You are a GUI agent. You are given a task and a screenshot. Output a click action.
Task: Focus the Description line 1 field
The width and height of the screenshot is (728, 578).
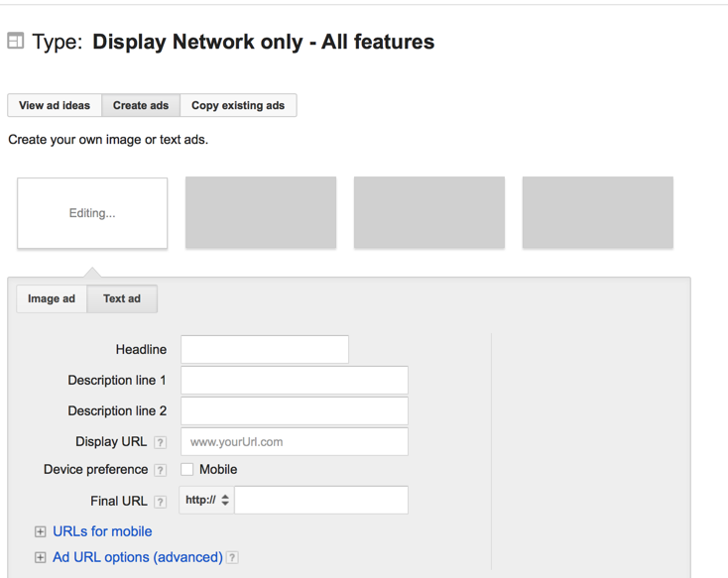click(x=295, y=381)
